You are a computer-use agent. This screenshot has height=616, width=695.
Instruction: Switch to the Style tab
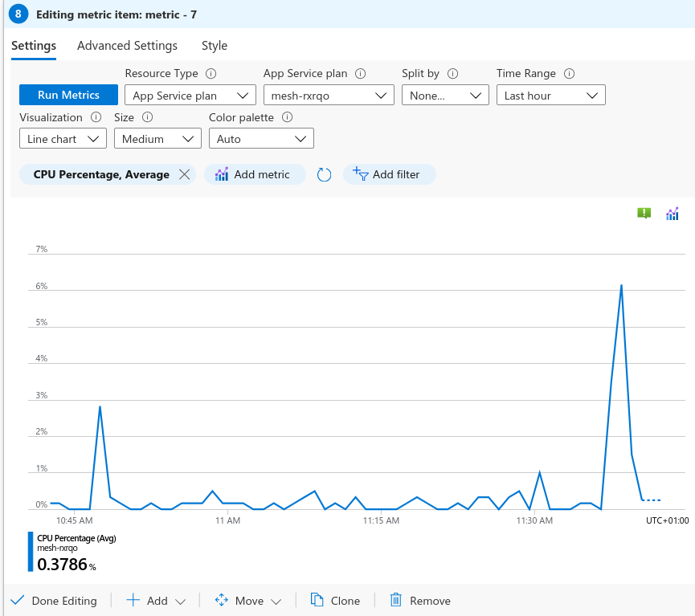coord(215,46)
